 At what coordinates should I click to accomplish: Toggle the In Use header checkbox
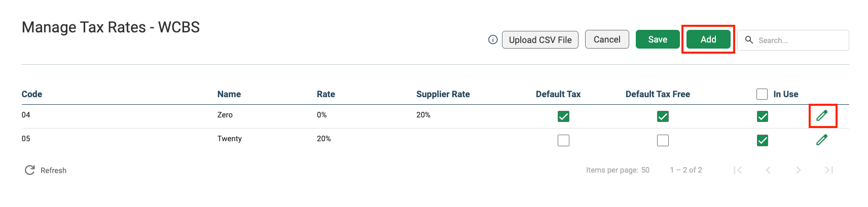pyautogui.click(x=762, y=94)
